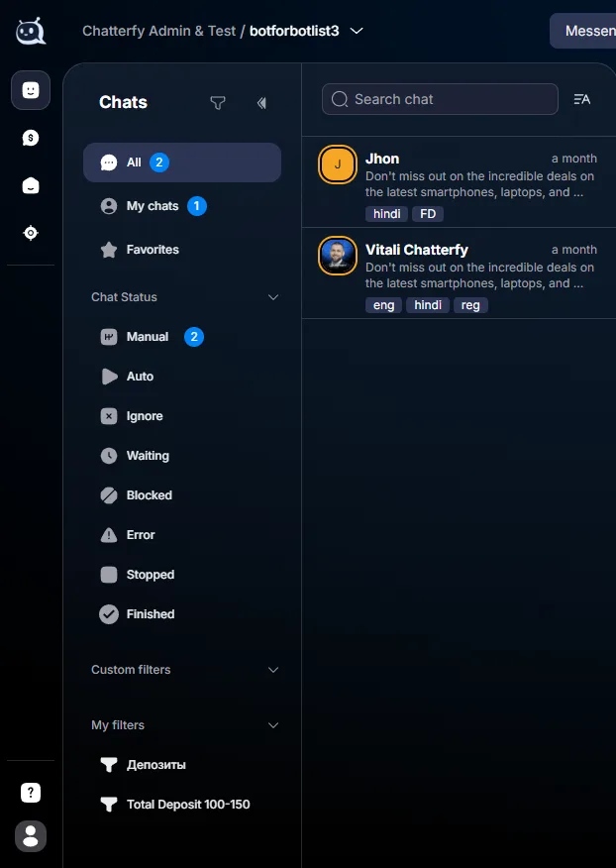616x868 pixels.
Task: Click the Favorites star icon
Action: click(109, 250)
